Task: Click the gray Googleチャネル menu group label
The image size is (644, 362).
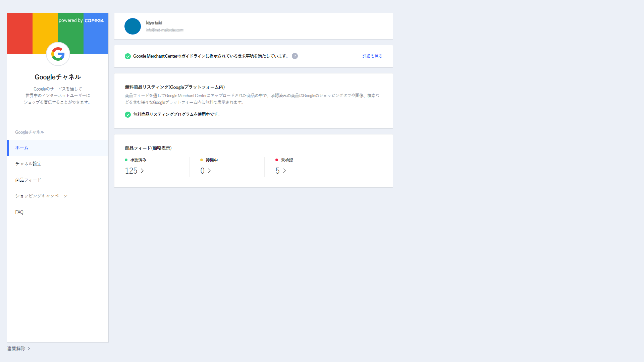Action: (30, 132)
